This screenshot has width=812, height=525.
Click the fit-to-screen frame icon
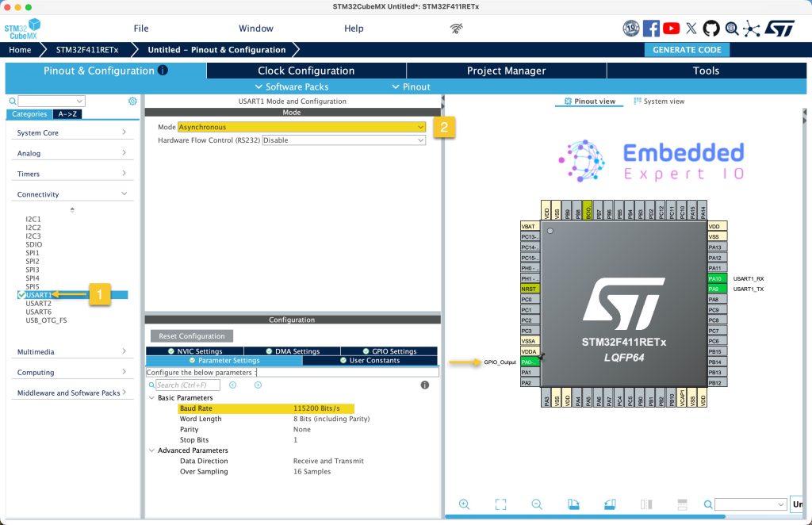[x=500, y=504]
